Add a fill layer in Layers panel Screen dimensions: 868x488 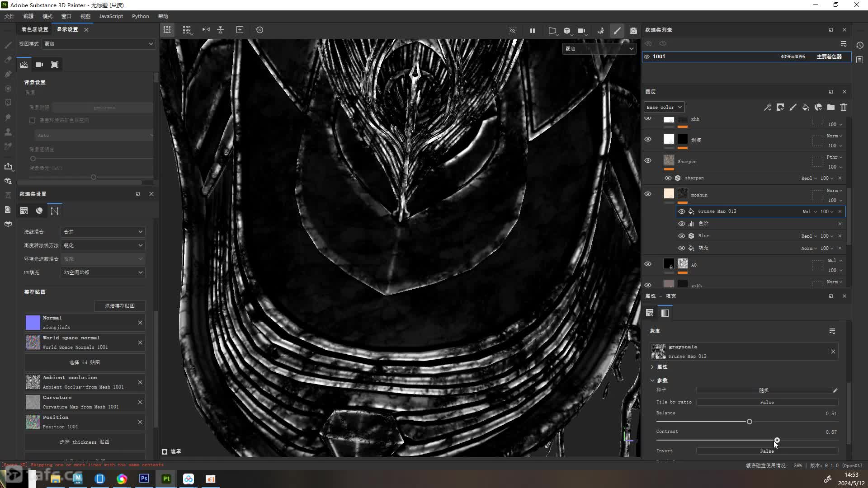(x=806, y=107)
